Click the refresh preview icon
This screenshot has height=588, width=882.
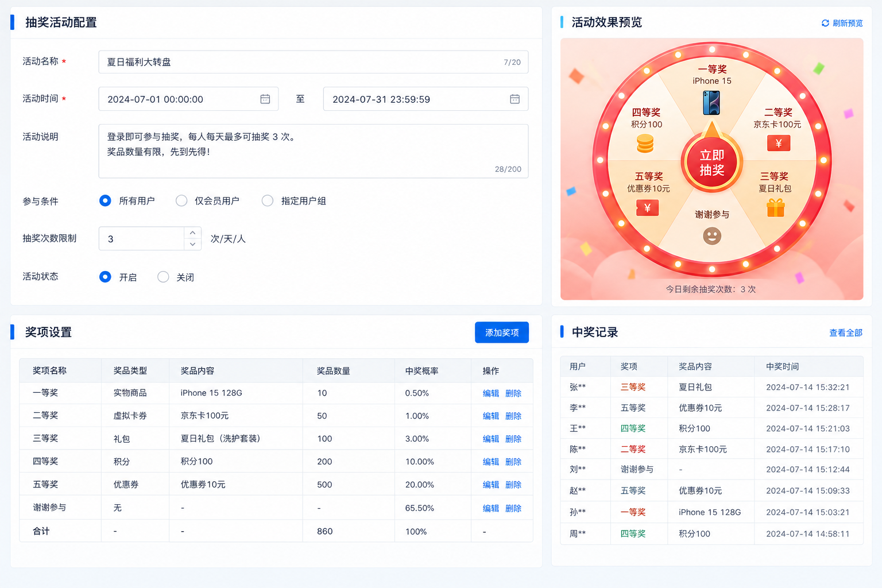coord(825,23)
